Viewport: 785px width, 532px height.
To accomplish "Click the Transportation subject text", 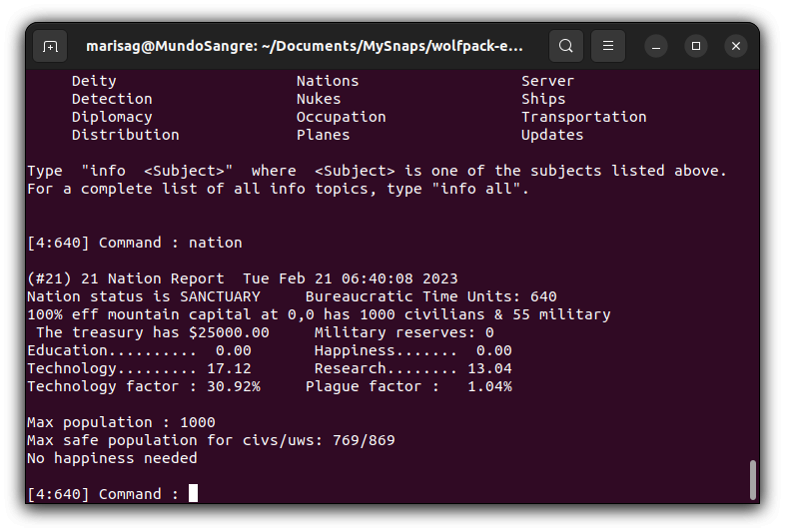I will pyautogui.click(x=583, y=117).
